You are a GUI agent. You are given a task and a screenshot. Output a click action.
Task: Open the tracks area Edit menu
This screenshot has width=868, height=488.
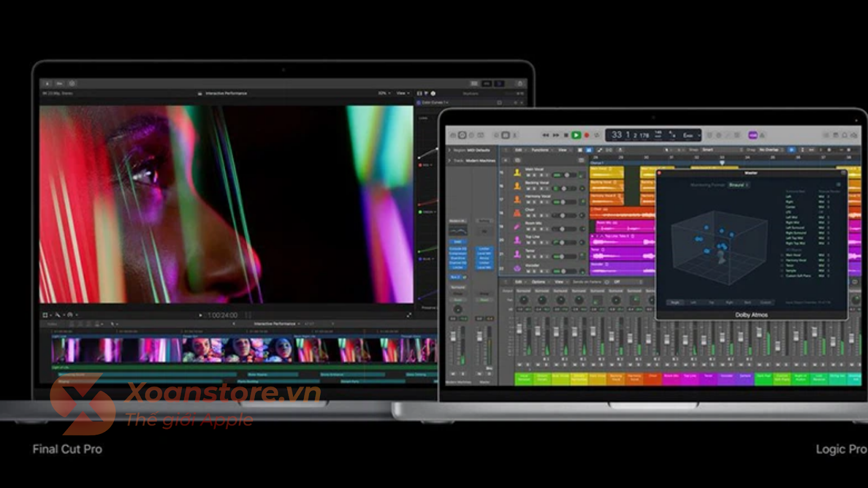coord(520,150)
